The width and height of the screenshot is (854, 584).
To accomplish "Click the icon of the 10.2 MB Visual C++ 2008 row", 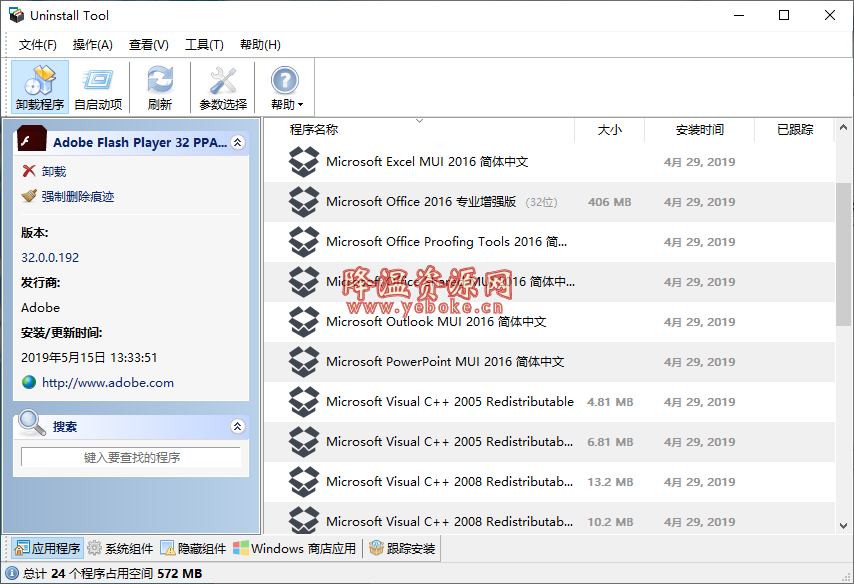I will tap(303, 520).
